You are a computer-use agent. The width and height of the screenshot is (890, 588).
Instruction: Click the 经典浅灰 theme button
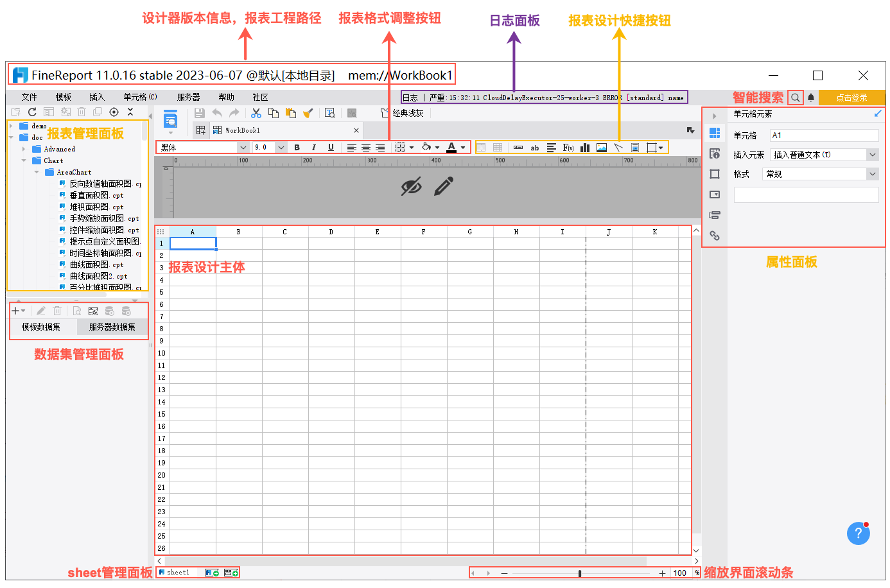click(402, 113)
